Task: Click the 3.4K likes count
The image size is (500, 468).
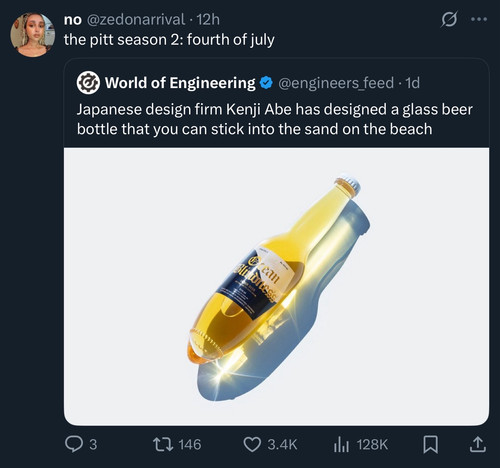Action: coord(282,445)
